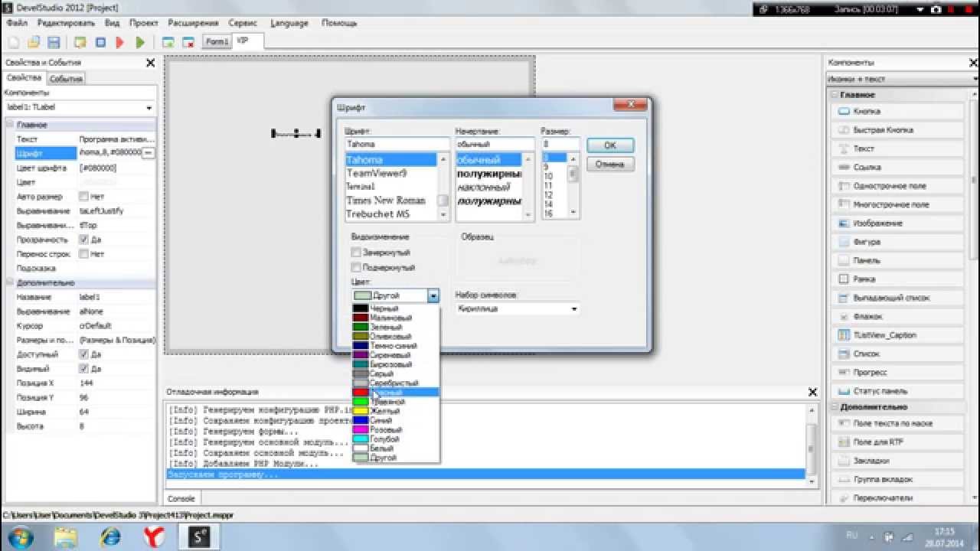The image size is (980, 551).
Task: Enable Подчеркнутый in font dialog
Action: point(356,268)
